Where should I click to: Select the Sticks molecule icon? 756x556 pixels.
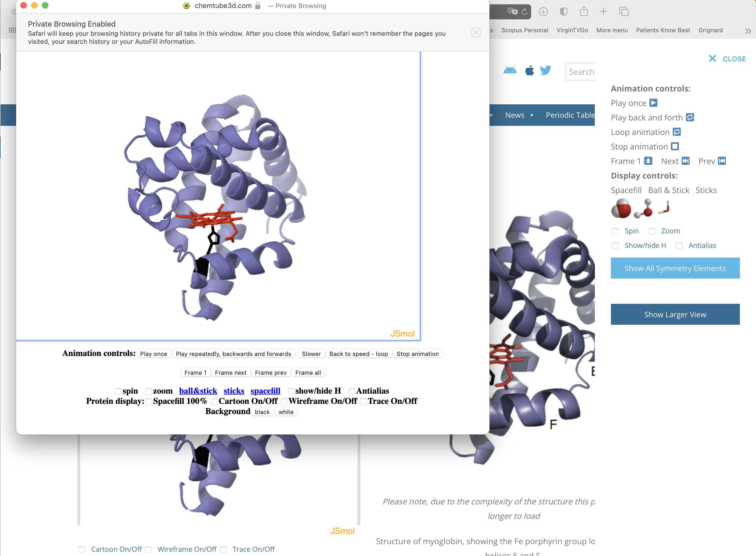664,207
